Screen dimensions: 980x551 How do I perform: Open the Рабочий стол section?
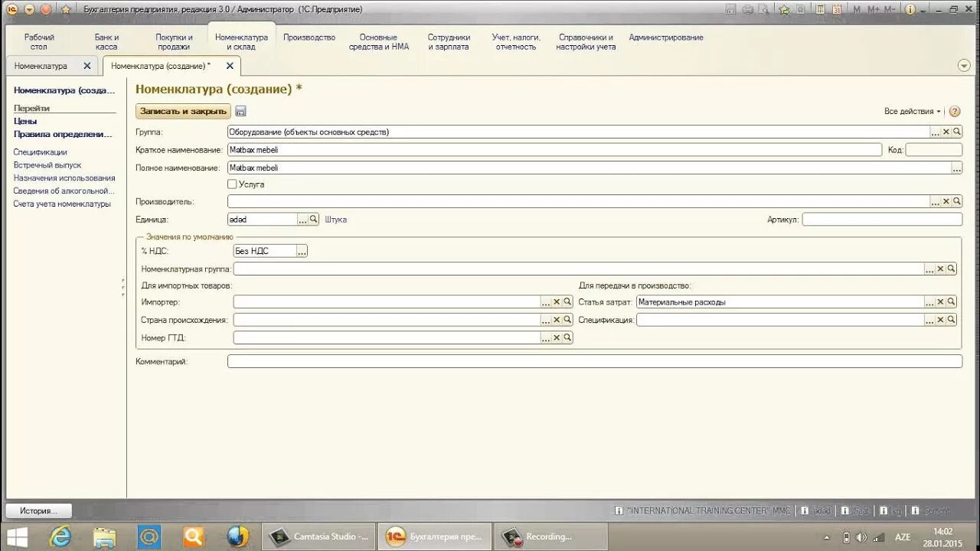[x=39, y=42]
